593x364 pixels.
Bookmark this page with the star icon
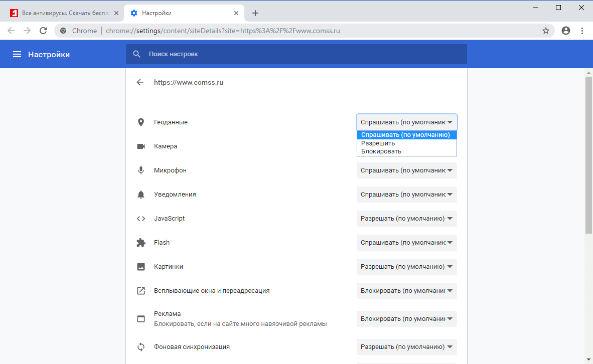pyautogui.click(x=546, y=31)
